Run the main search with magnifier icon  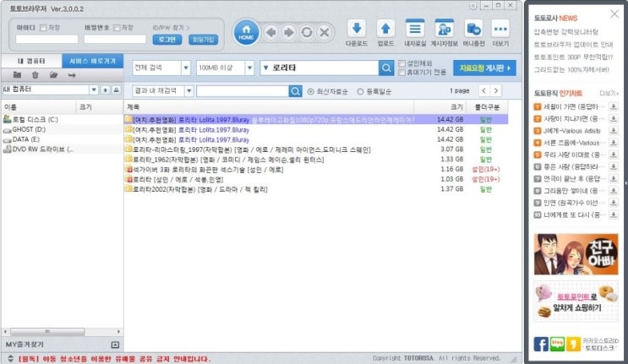tap(386, 68)
